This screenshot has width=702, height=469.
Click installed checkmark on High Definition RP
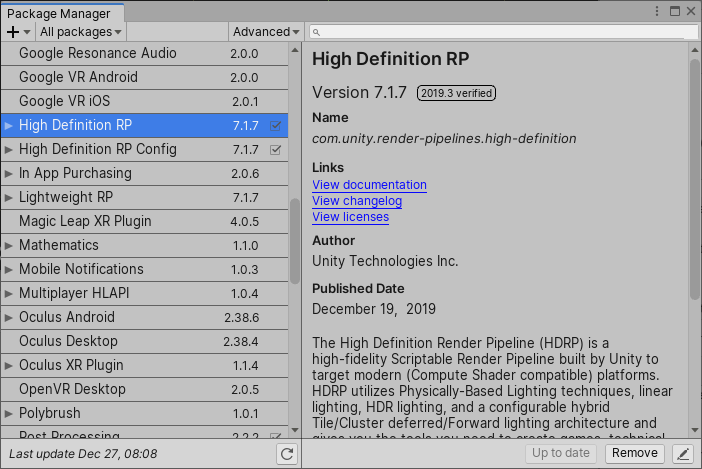[x=276, y=125]
